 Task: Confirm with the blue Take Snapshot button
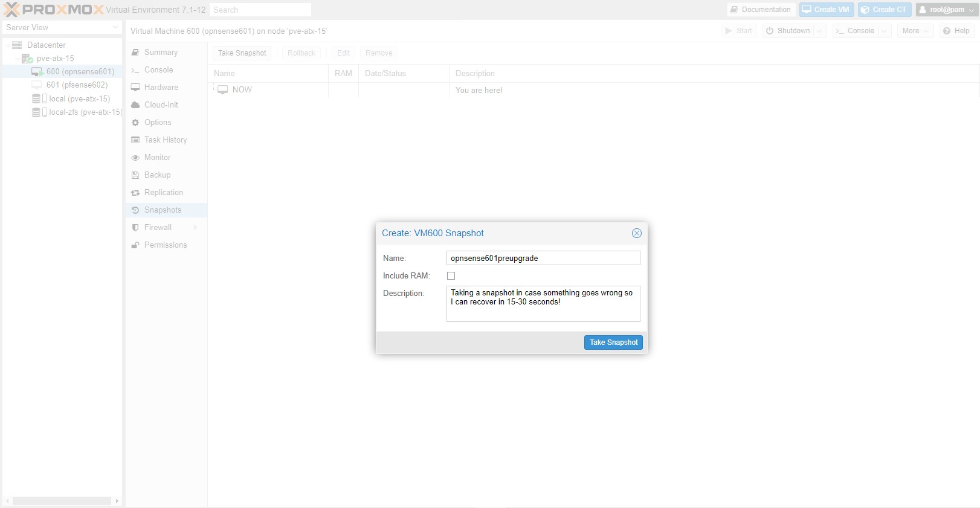613,342
